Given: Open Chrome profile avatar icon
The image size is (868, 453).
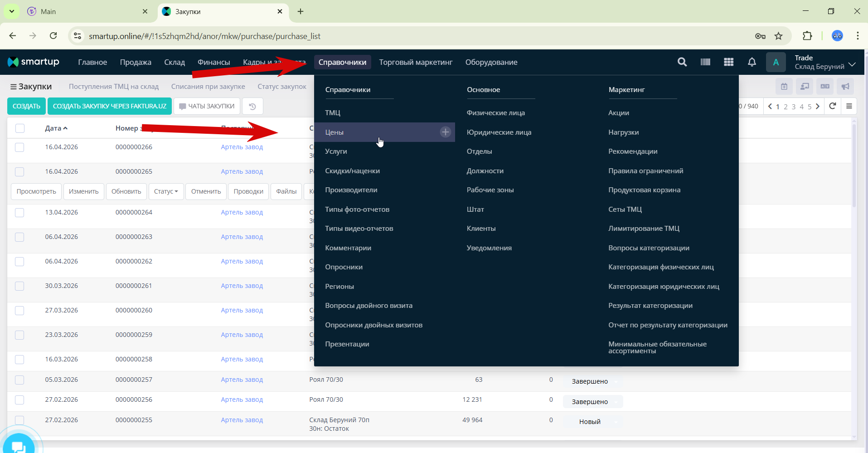Looking at the screenshot, I should [837, 36].
